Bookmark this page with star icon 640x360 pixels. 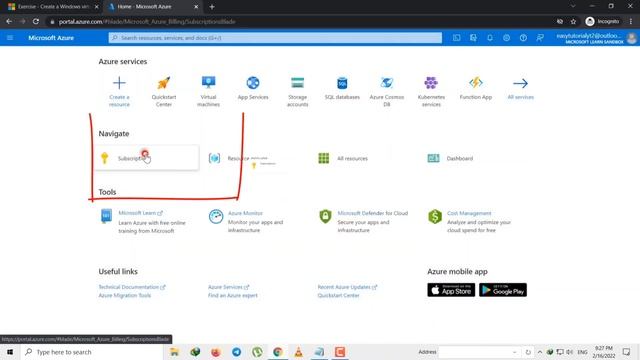click(573, 22)
